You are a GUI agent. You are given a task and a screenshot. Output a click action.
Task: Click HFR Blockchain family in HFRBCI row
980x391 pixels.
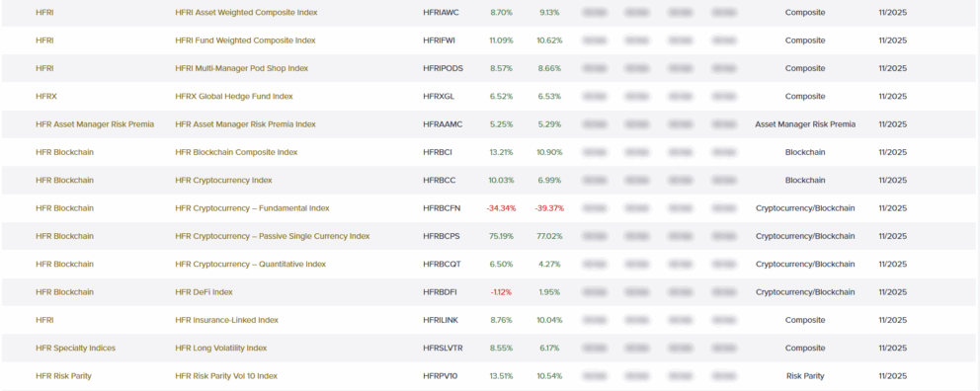pyautogui.click(x=64, y=152)
